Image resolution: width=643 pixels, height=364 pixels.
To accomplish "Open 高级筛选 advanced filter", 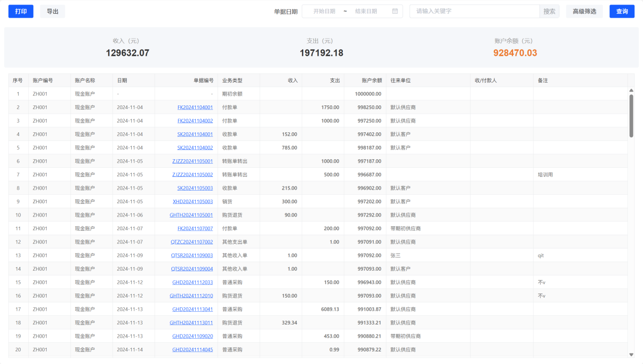I will 584,11.
